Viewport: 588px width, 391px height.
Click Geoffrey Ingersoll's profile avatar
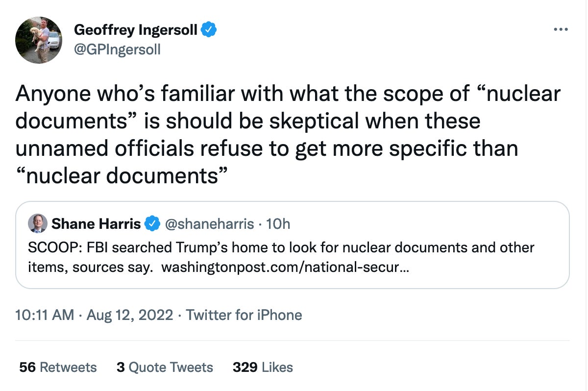pos(39,40)
